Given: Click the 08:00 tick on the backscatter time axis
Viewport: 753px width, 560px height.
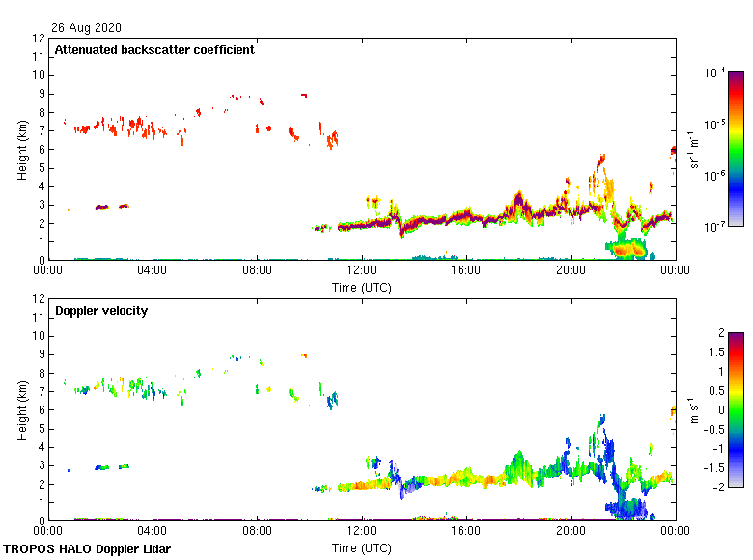Looking at the screenshot, I should (x=257, y=272).
